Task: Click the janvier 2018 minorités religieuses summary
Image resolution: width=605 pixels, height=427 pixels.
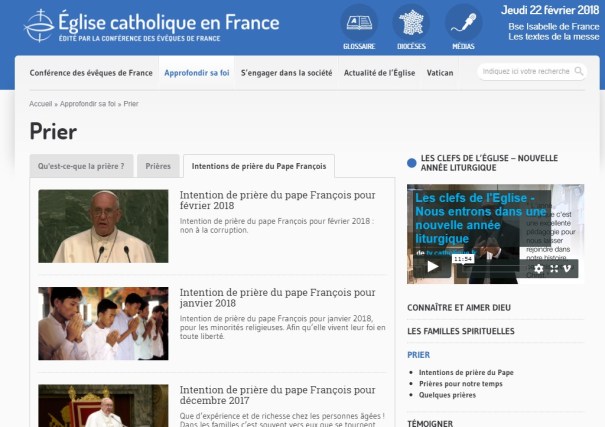Action: [x=282, y=327]
